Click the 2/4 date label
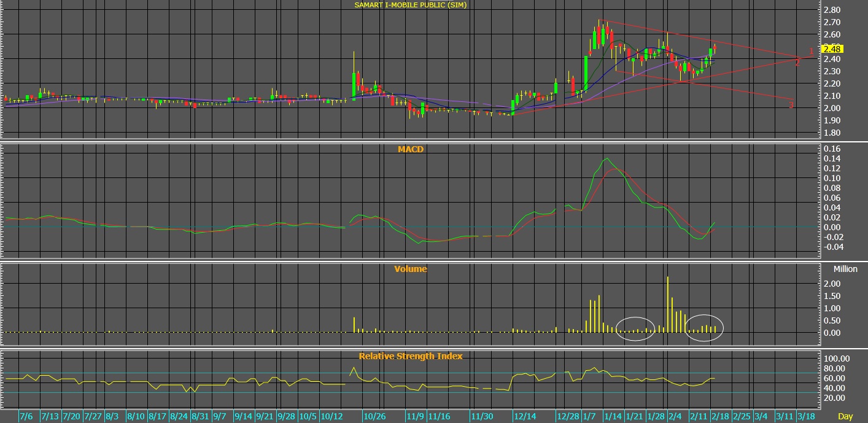The image size is (868, 423). [675, 417]
